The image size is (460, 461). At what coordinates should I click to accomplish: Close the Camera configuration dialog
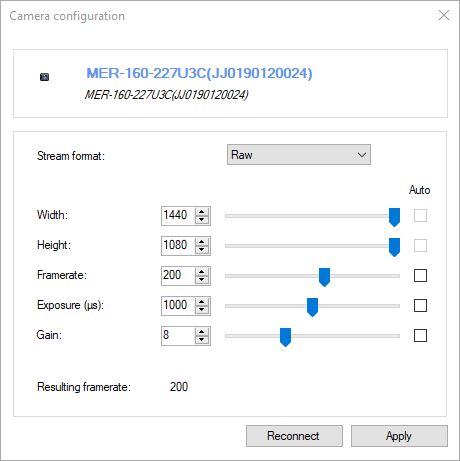tap(444, 15)
